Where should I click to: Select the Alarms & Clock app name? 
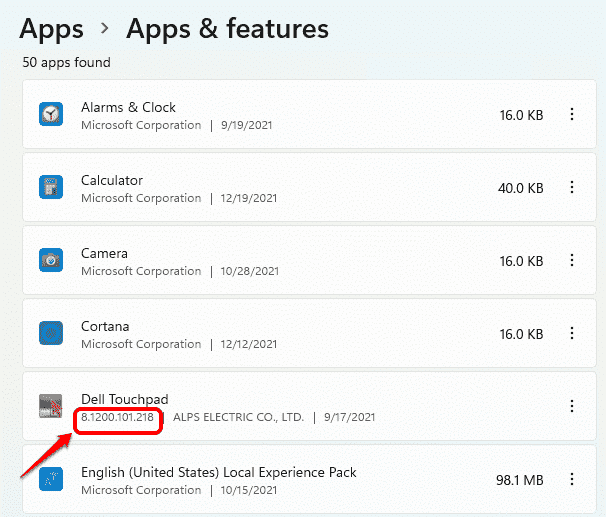[128, 107]
